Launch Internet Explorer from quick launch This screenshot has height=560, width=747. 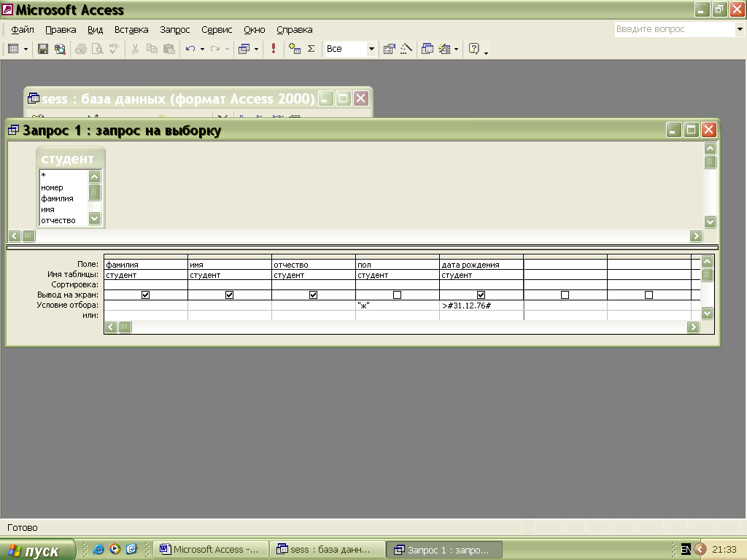[x=98, y=549]
